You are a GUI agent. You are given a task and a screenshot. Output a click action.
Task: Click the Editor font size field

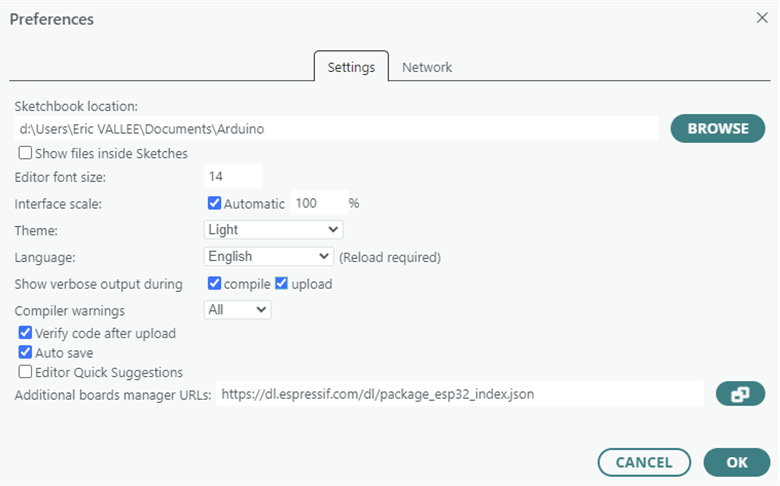tap(233, 177)
